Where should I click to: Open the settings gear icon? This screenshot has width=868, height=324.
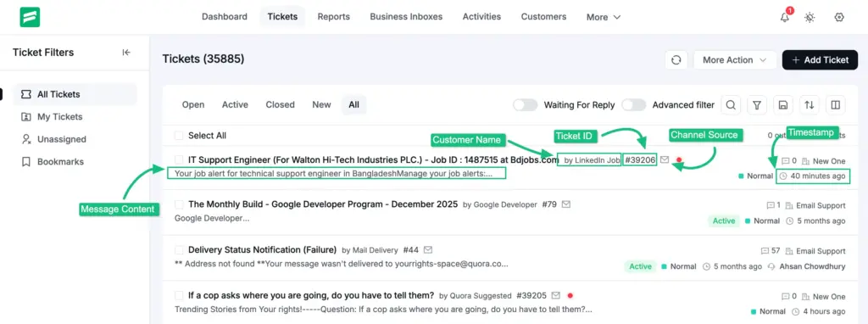838,17
